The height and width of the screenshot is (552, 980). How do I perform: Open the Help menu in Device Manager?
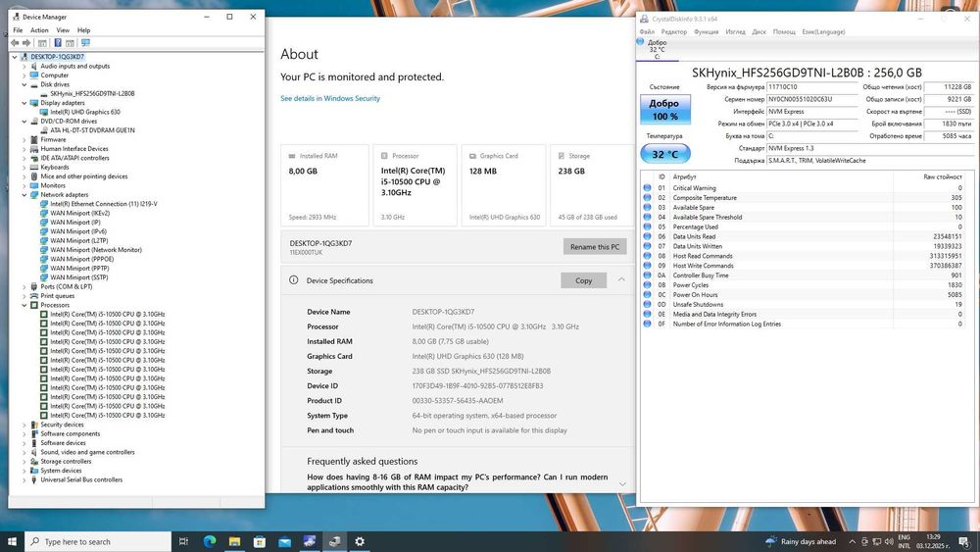click(83, 30)
